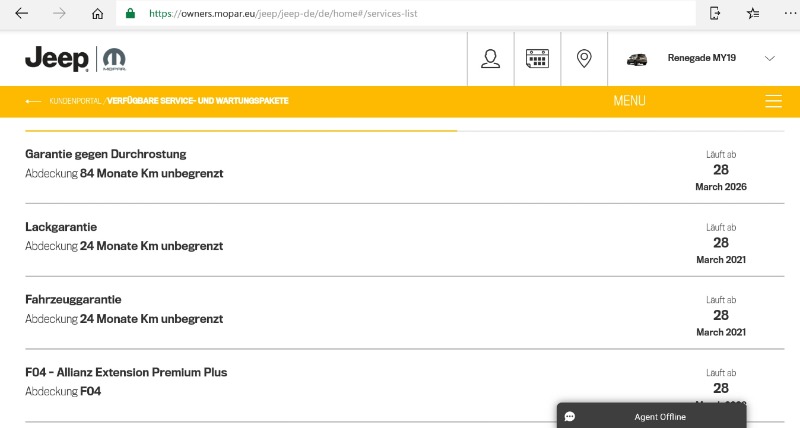Open the browser favorites star list

(x=753, y=14)
